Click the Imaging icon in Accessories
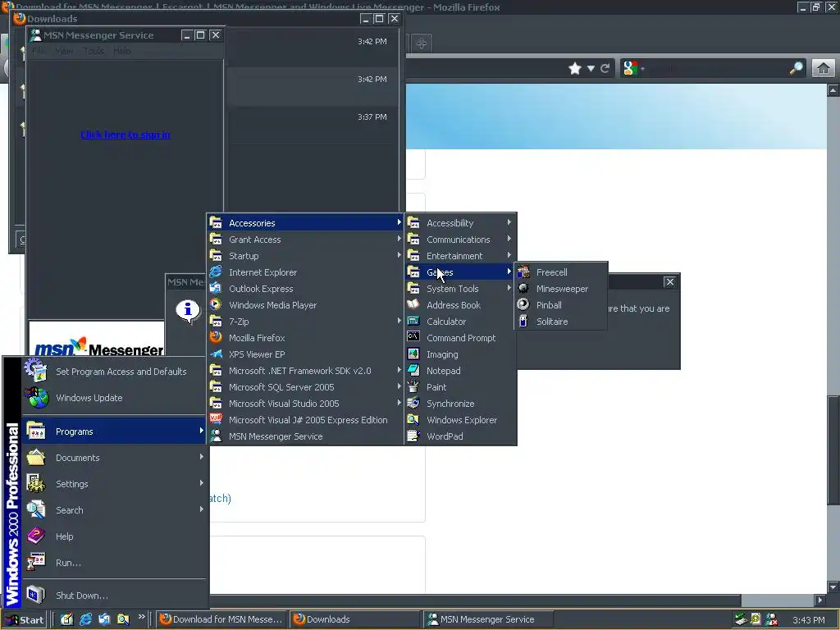The width and height of the screenshot is (840, 630). coord(413,354)
